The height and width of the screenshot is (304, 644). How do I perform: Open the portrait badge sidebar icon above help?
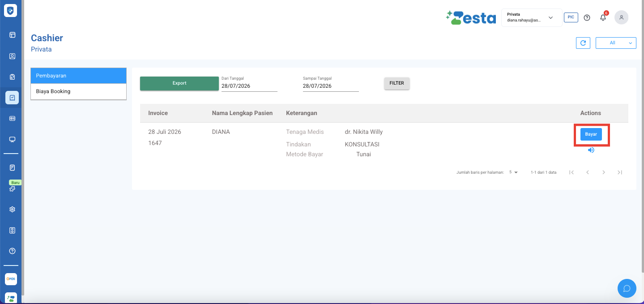coord(12,230)
